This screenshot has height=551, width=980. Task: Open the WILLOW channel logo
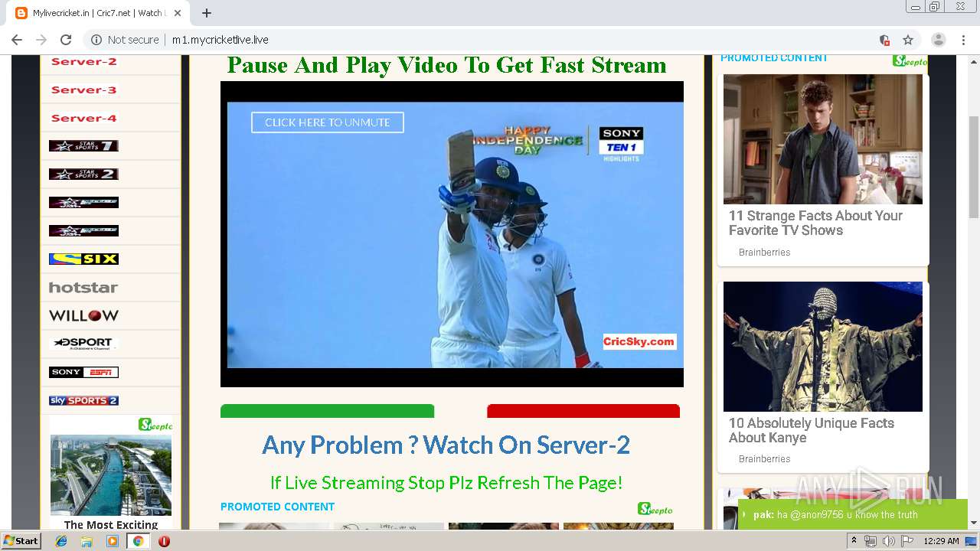84,315
